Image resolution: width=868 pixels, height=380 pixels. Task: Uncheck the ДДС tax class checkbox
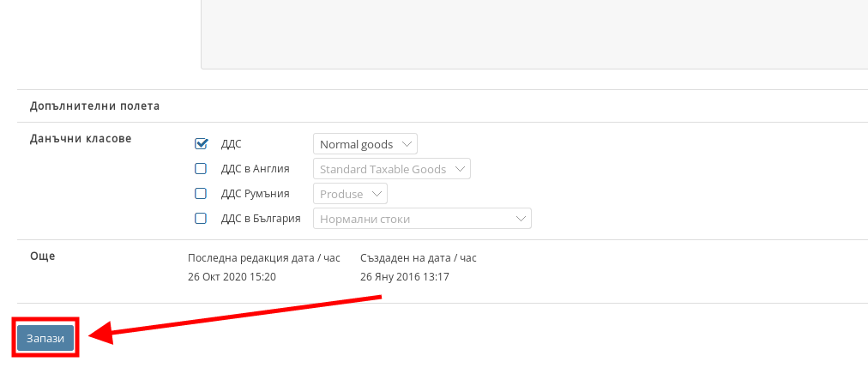[202, 144]
